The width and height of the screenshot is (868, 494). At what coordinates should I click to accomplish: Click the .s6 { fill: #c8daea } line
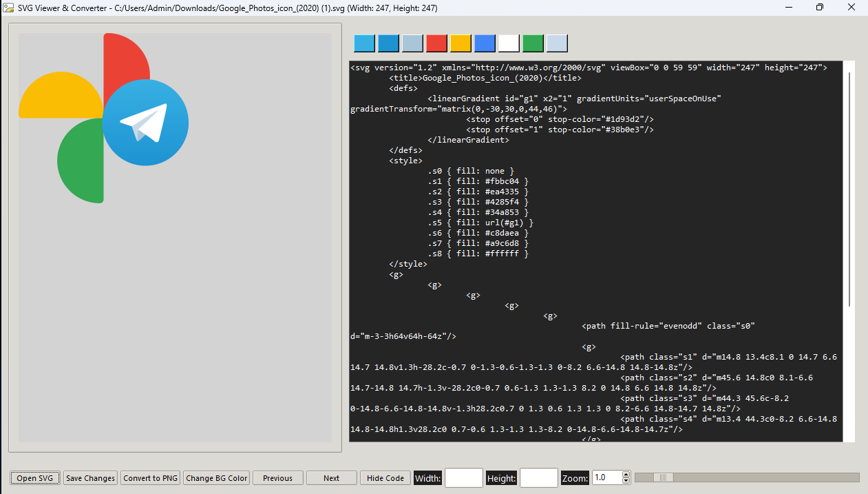[478, 233]
